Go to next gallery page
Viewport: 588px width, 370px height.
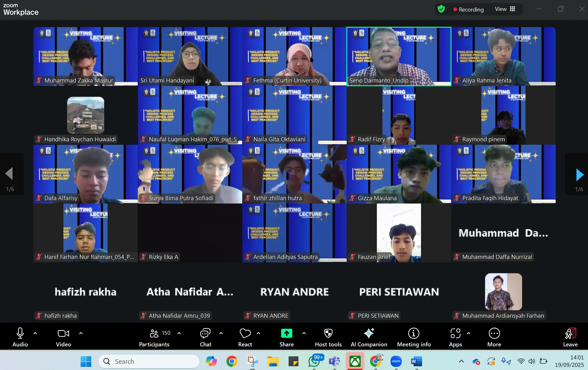(579, 175)
